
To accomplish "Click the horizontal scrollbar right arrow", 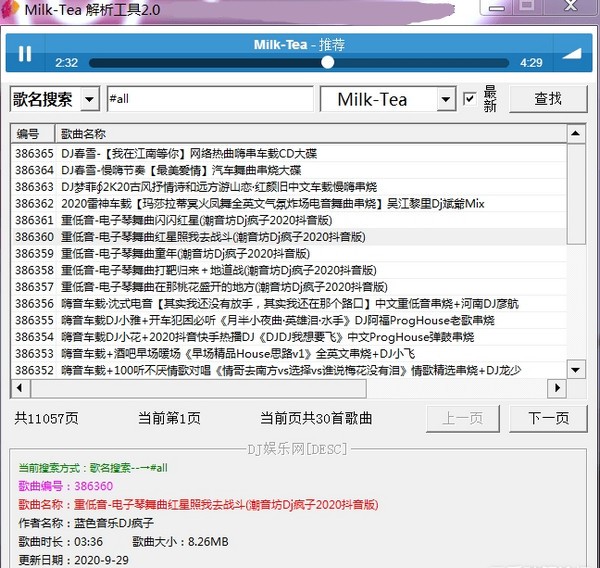I will pyautogui.click(x=558, y=390).
